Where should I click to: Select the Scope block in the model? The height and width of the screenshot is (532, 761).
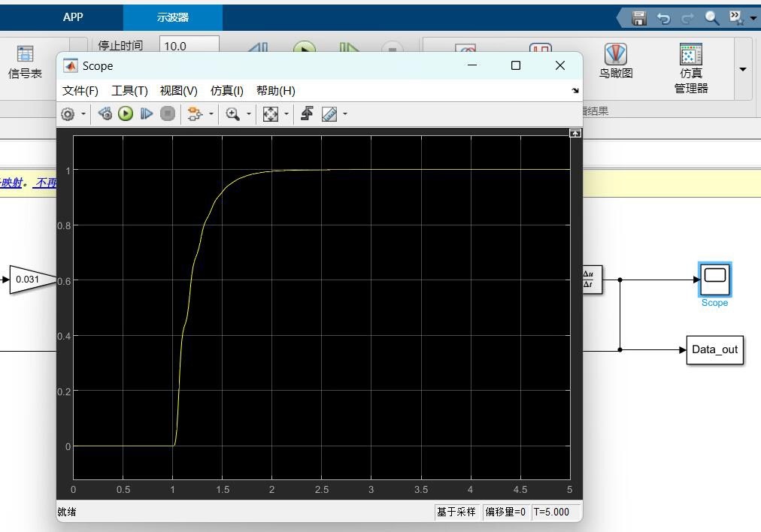click(715, 280)
